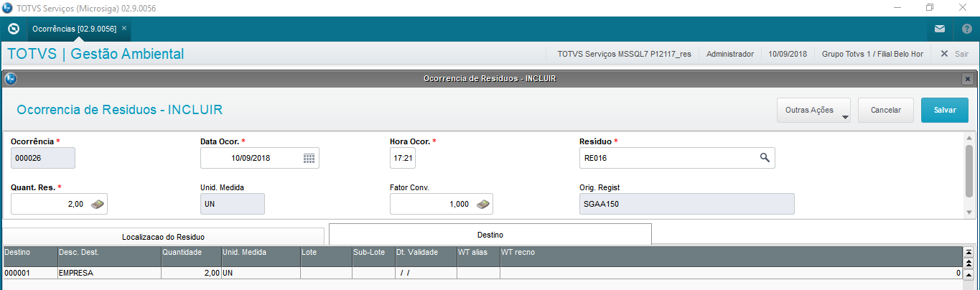
Task: Switch to Localizacao do Residuo tab
Action: pos(164,236)
